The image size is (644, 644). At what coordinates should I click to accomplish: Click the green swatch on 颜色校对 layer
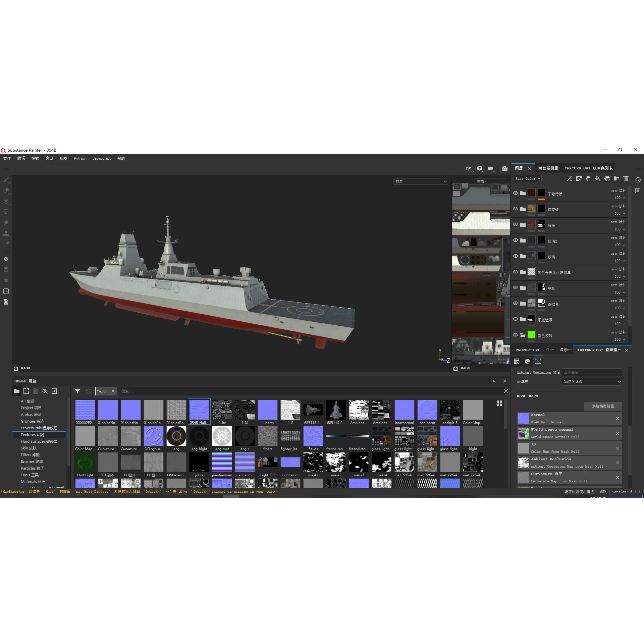[x=531, y=335]
